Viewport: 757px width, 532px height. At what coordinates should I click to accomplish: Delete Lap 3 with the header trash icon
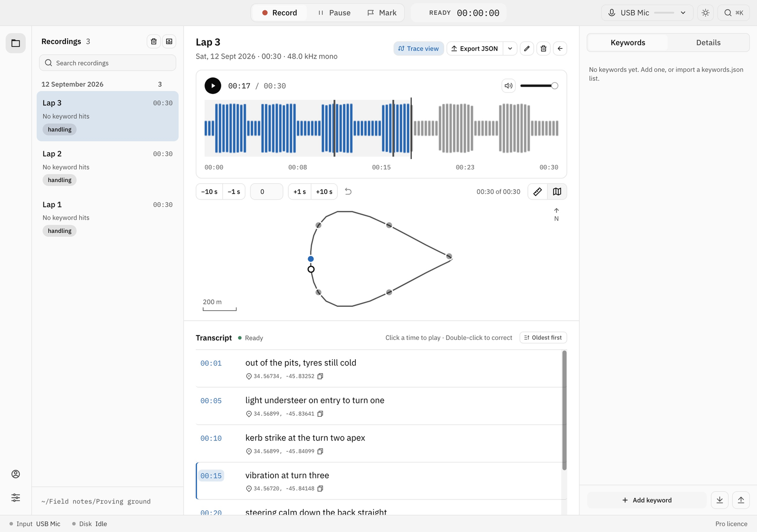pos(544,48)
